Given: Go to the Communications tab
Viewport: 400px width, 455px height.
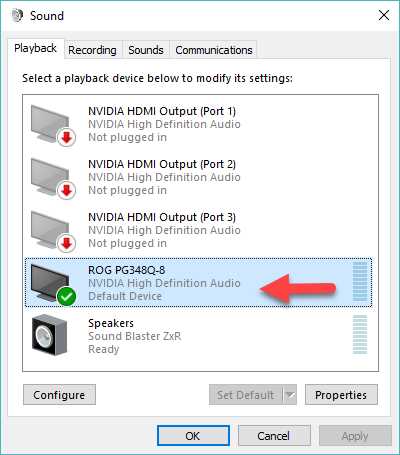Looking at the screenshot, I should [x=214, y=50].
